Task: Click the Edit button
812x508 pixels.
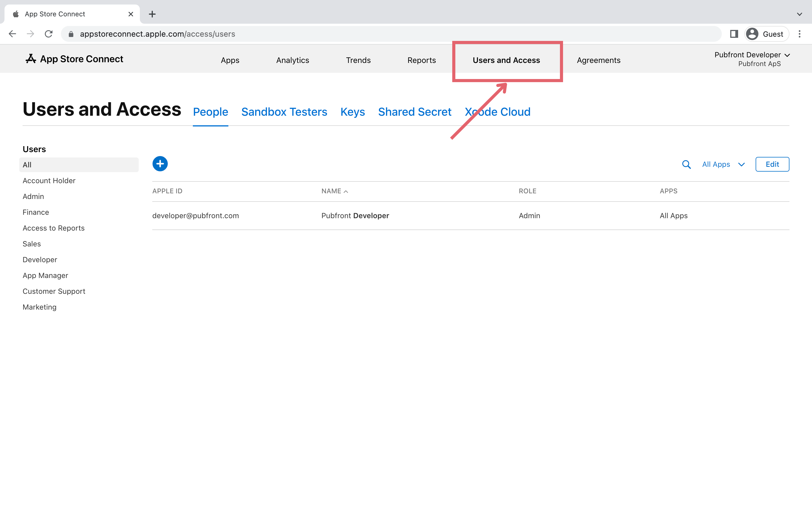Action: (772, 164)
